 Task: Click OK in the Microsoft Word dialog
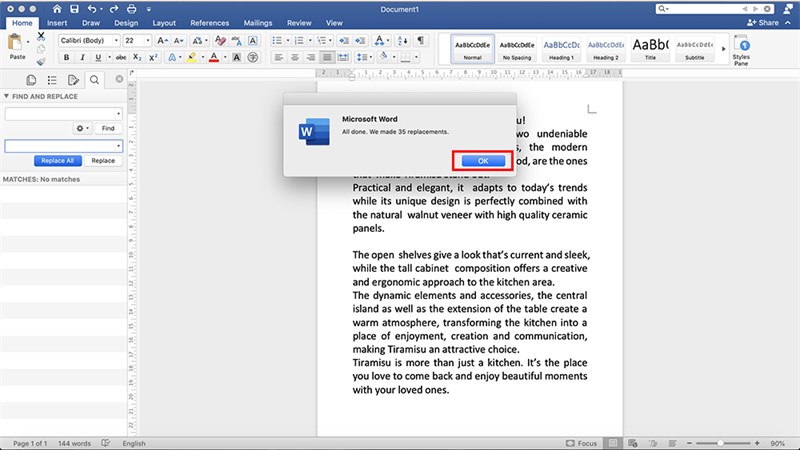coord(483,161)
